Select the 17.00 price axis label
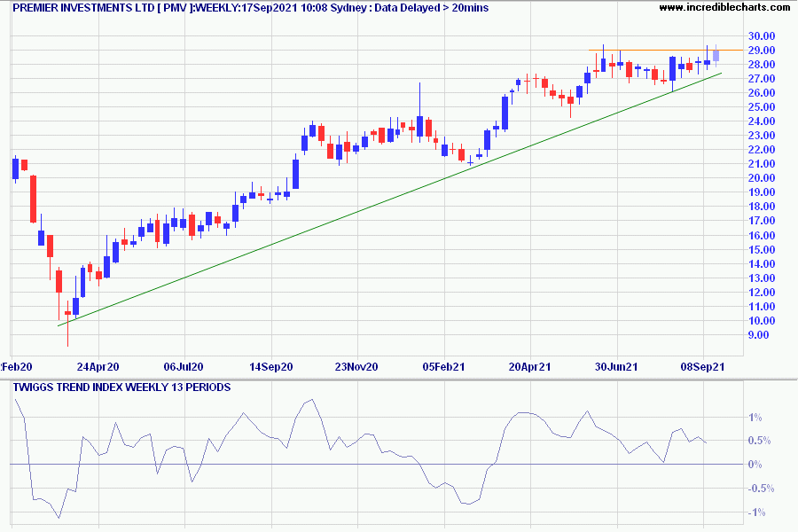The width and height of the screenshot is (798, 532). tap(762, 221)
